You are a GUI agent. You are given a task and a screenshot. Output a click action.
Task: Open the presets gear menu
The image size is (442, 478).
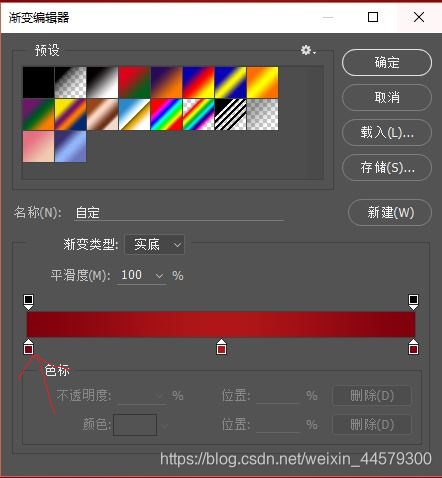click(308, 50)
